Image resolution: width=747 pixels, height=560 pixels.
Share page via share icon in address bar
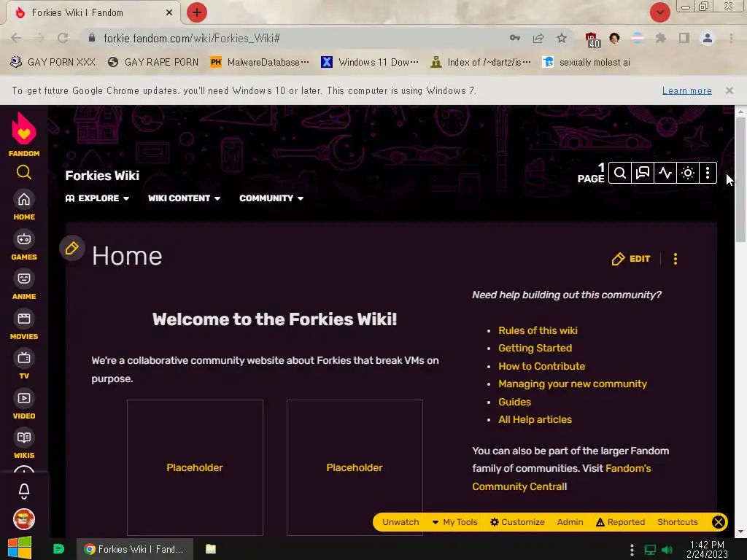click(x=538, y=38)
